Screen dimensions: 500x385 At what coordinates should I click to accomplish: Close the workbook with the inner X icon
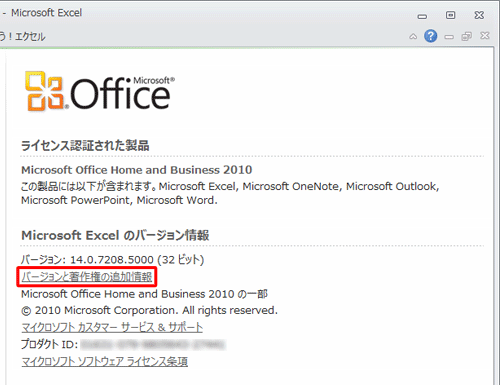pos(485,35)
